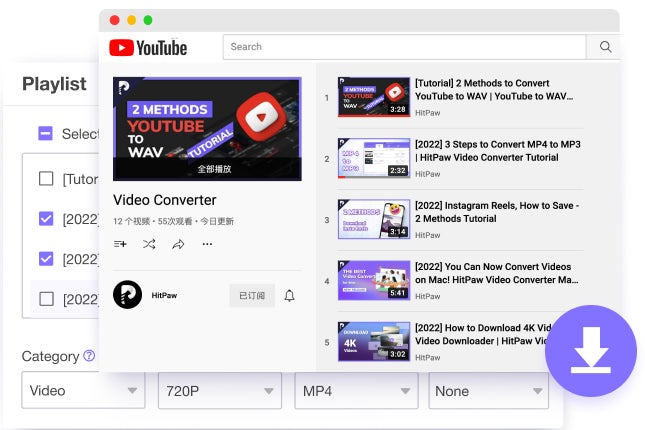Toggle the Select all checkbox in Playlist
This screenshot has height=430, width=645.
pos(45,133)
